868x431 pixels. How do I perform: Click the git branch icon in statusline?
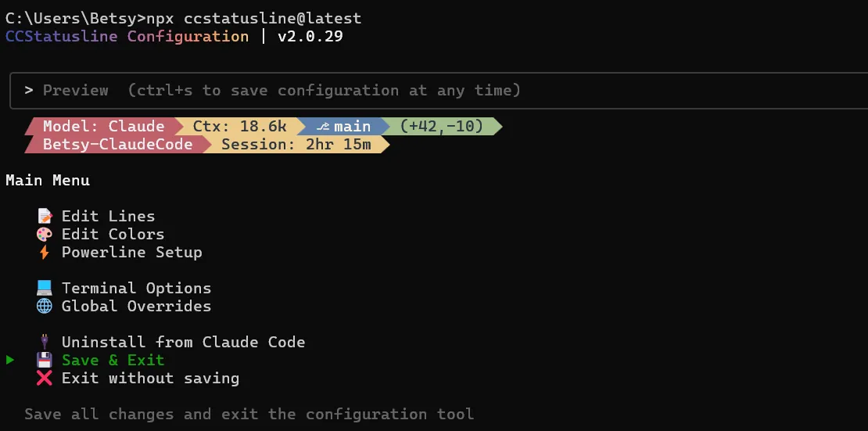point(321,127)
